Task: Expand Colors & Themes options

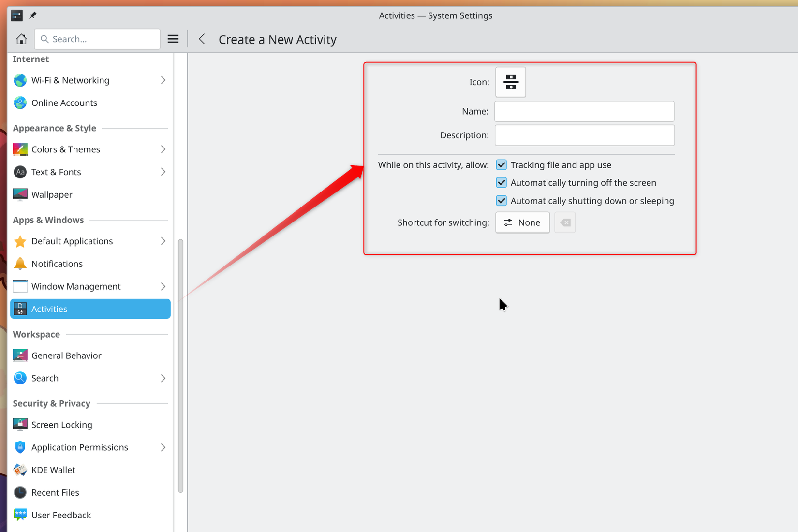Action: coord(163,149)
